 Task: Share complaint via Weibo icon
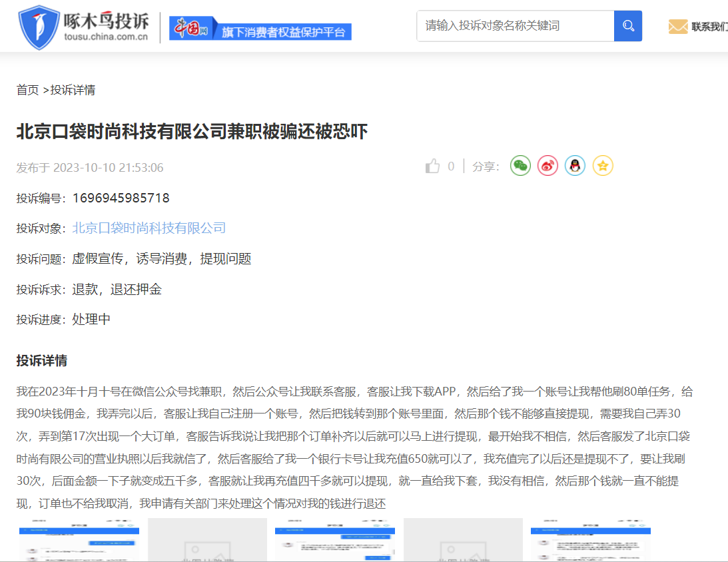coord(547,166)
